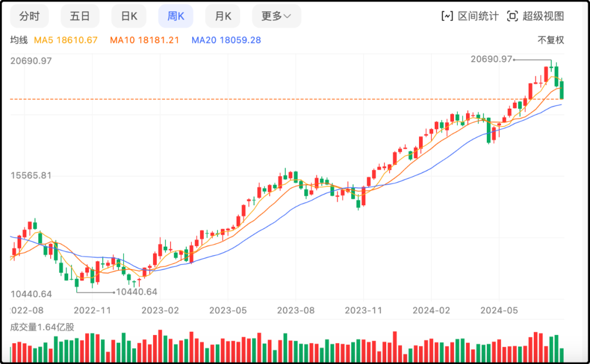Viewport: 590px width, 364px height.
Task: Click the 20690.97 high-point marker on chart
Action: tap(492, 59)
